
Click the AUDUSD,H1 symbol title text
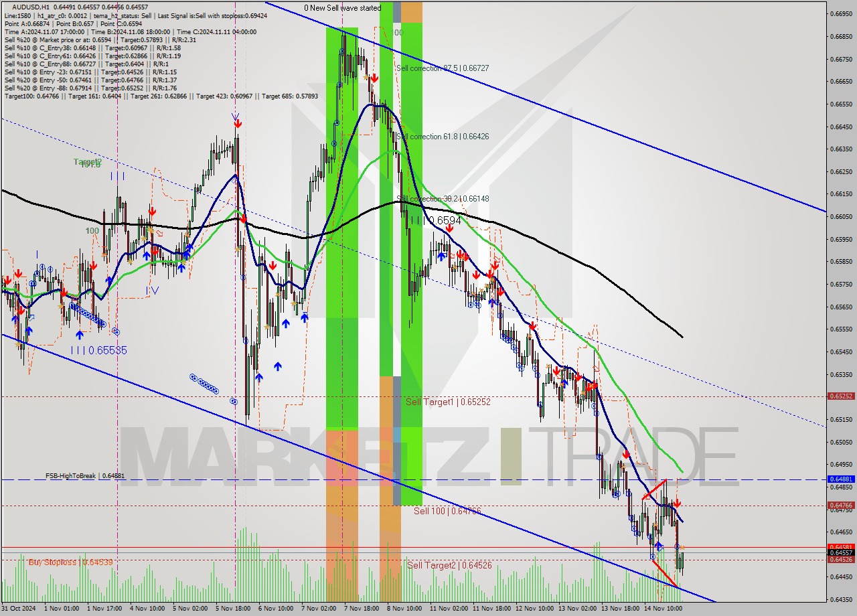tap(31, 7)
